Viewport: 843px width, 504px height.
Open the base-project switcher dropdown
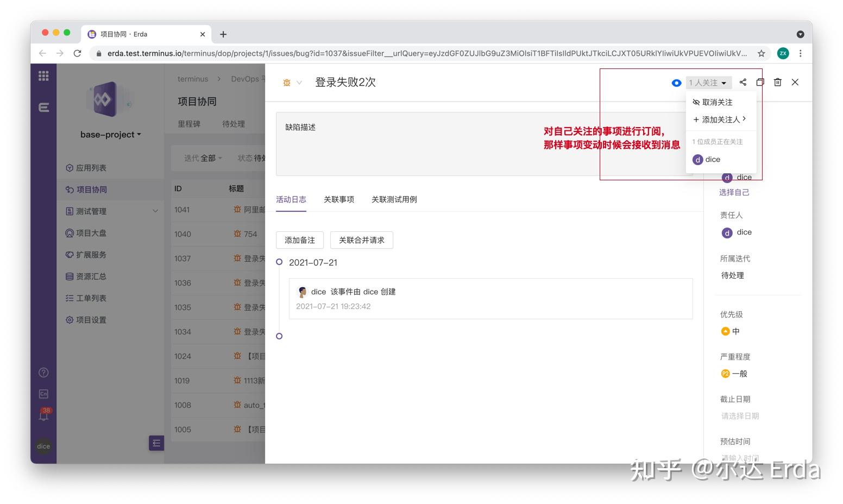point(110,135)
